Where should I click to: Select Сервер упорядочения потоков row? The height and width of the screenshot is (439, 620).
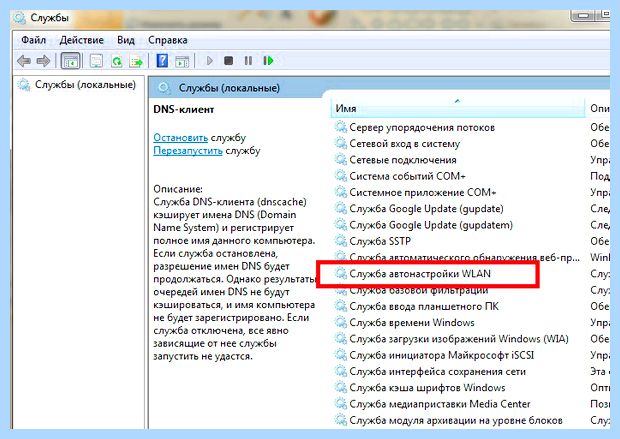pos(422,128)
